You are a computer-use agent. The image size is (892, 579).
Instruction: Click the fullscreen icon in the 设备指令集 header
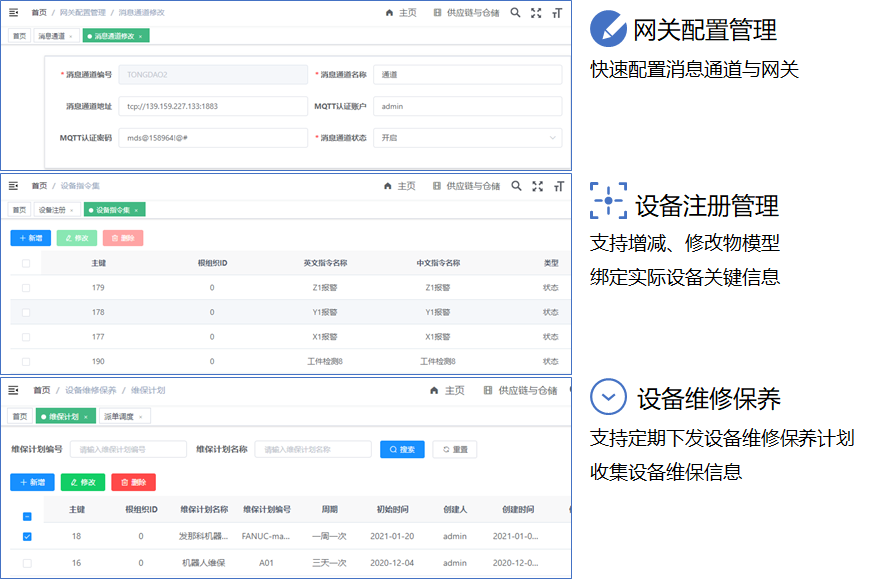click(537, 186)
